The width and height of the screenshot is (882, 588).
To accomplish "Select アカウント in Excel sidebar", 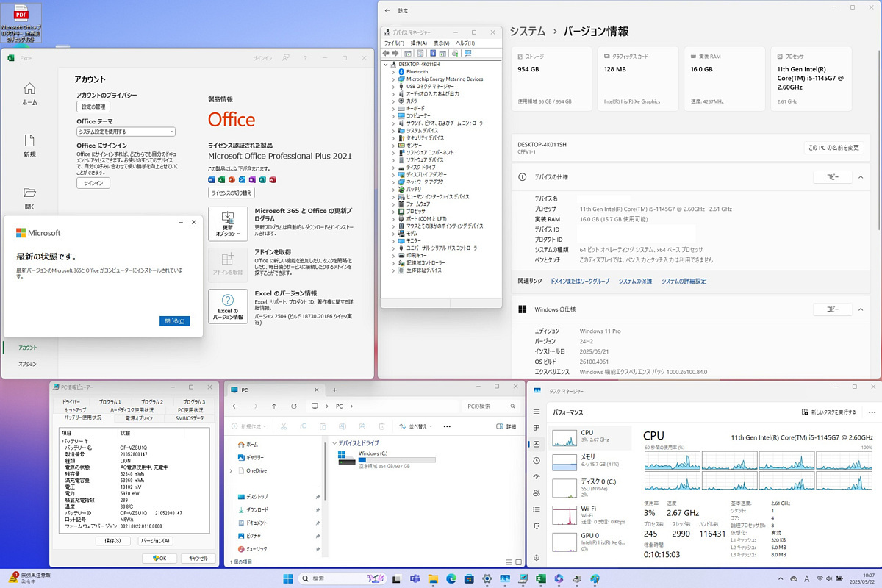I will click(x=28, y=348).
